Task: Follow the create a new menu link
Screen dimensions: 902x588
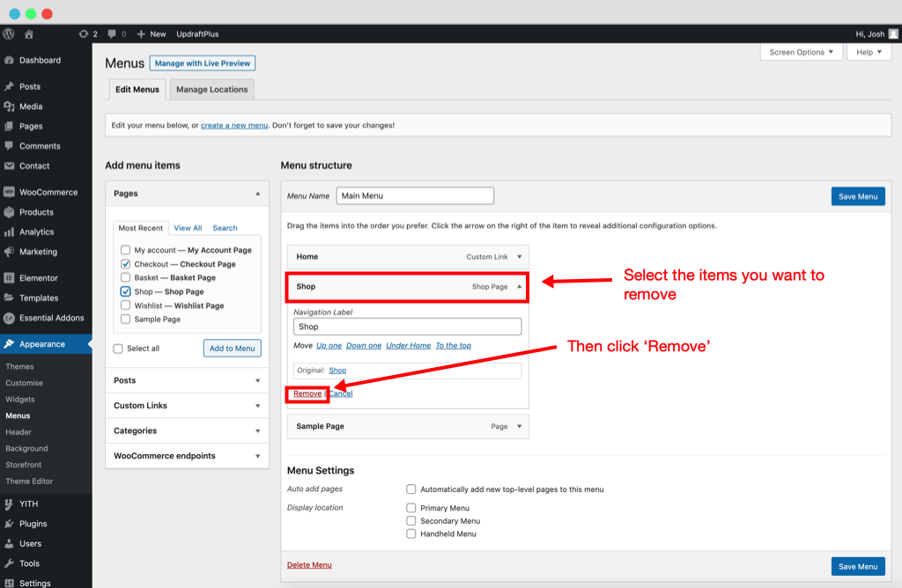Action: tap(233, 125)
